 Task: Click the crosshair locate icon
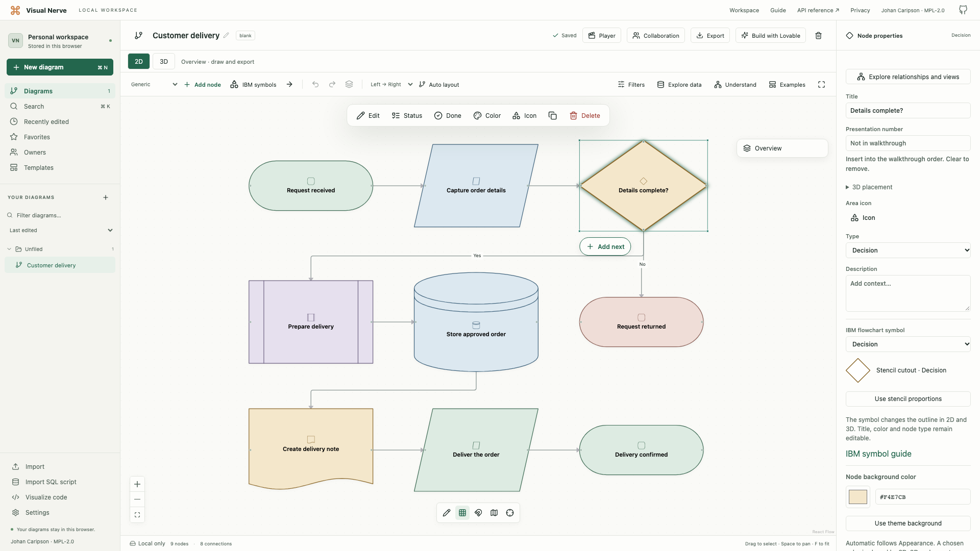click(x=510, y=513)
